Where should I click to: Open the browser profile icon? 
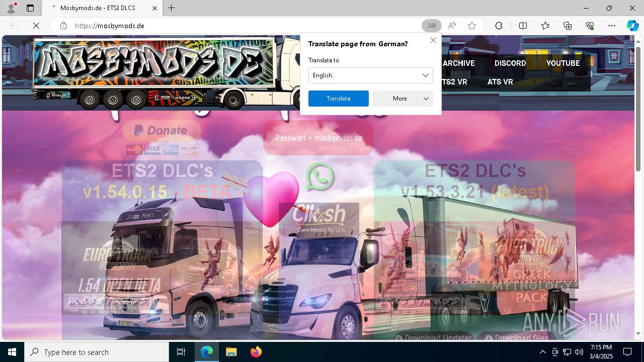click(x=11, y=8)
